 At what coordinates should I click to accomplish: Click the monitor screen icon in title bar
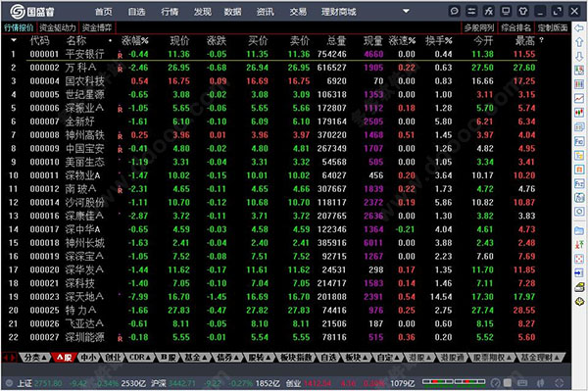tap(506, 11)
